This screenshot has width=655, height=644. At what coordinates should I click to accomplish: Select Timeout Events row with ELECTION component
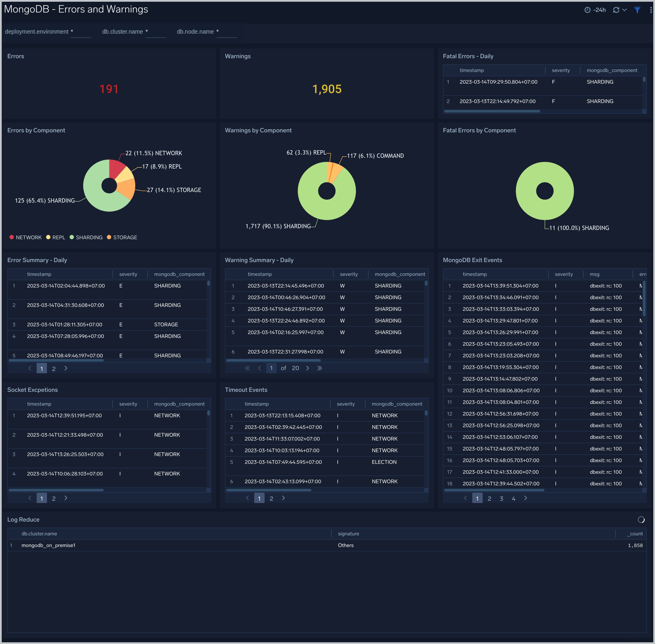324,466
